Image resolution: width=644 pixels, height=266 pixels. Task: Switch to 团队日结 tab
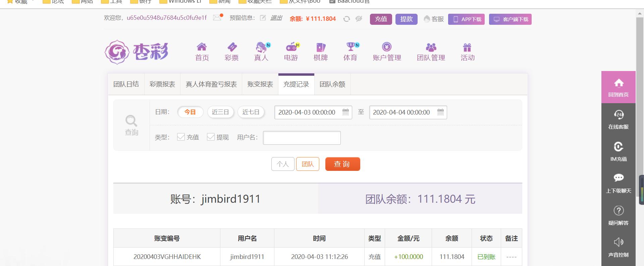click(126, 84)
